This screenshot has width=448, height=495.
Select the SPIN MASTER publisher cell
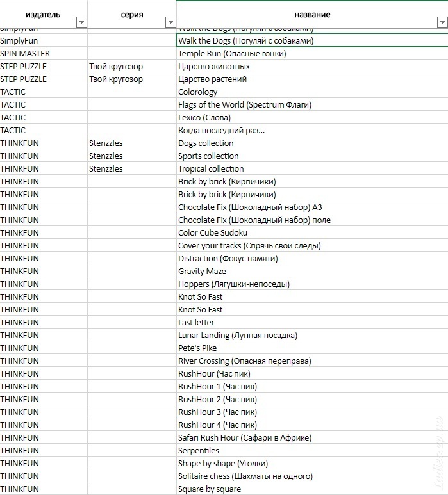click(44, 54)
